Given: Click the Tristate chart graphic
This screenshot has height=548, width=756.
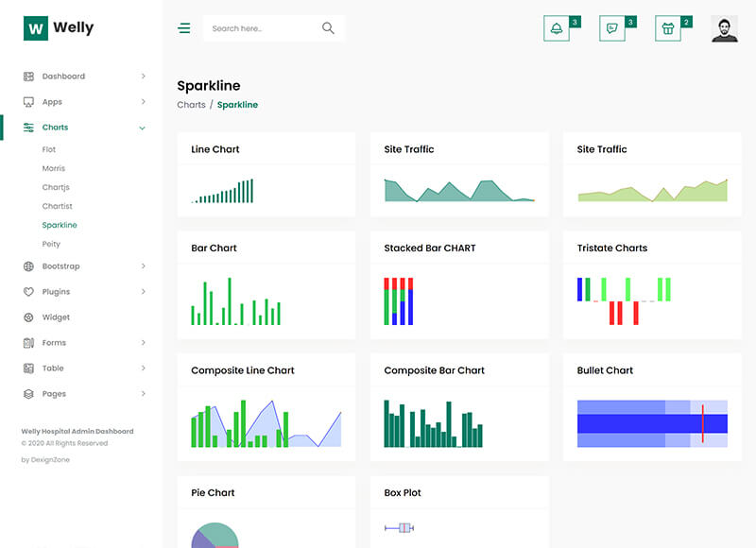Looking at the screenshot, I should coord(624,301).
